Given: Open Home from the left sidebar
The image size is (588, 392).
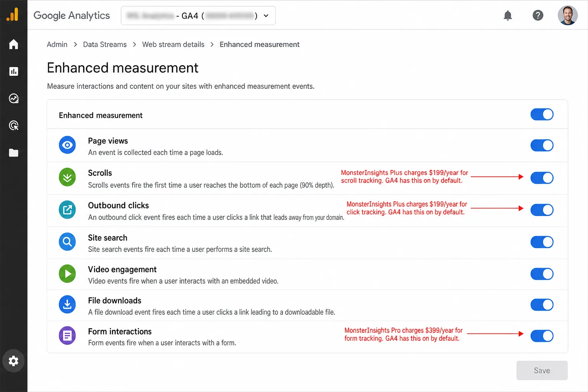Looking at the screenshot, I should pos(13,44).
